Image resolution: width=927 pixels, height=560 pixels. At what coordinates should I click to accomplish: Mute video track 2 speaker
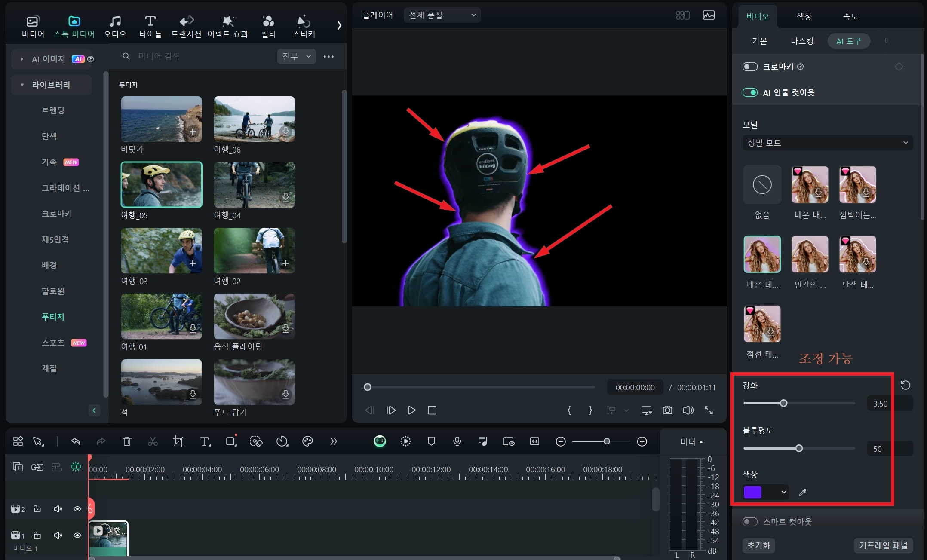click(x=58, y=509)
